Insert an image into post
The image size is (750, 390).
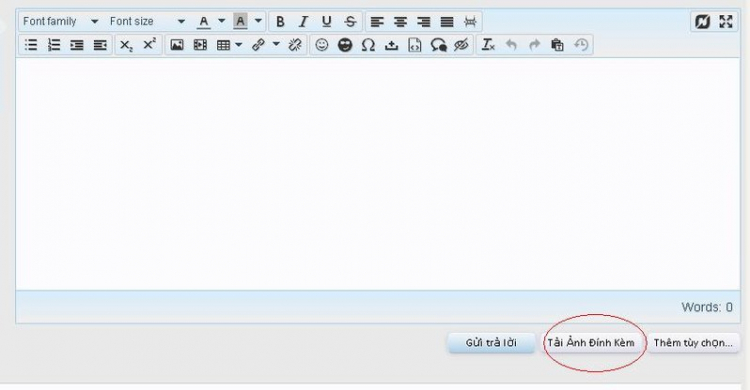[x=177, y=45]
